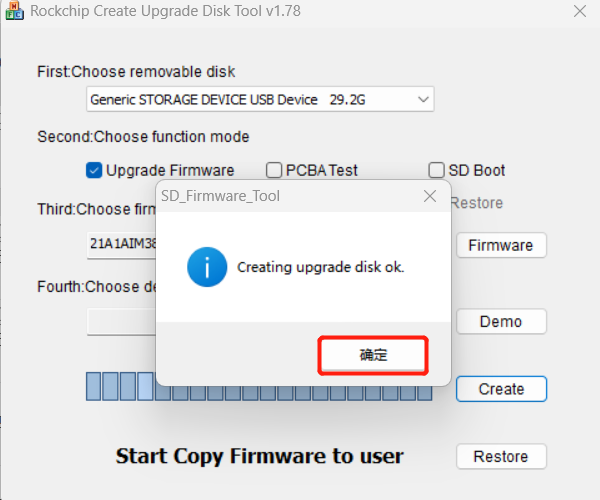This screenshot has width=600, height=500.
Task: Expand the removable disk dropdown arrow
Action: [x=423, y=100]
